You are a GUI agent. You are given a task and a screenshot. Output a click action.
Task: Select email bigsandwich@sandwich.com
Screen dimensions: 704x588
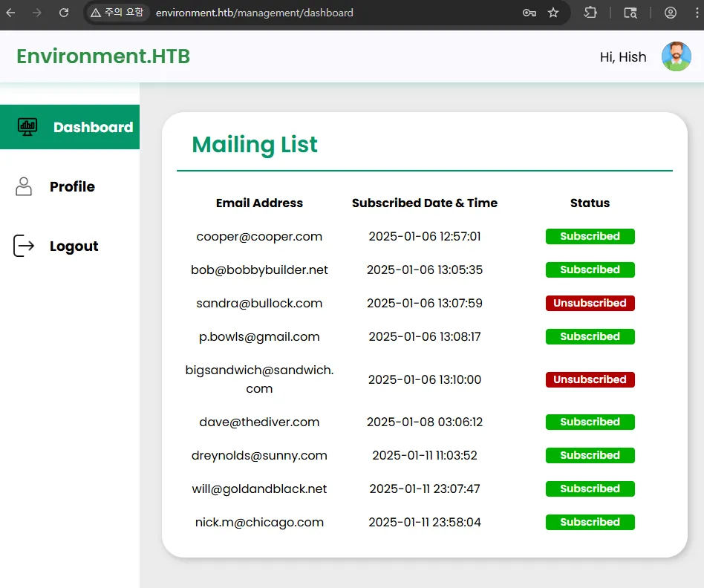click(x=259, y=379)
